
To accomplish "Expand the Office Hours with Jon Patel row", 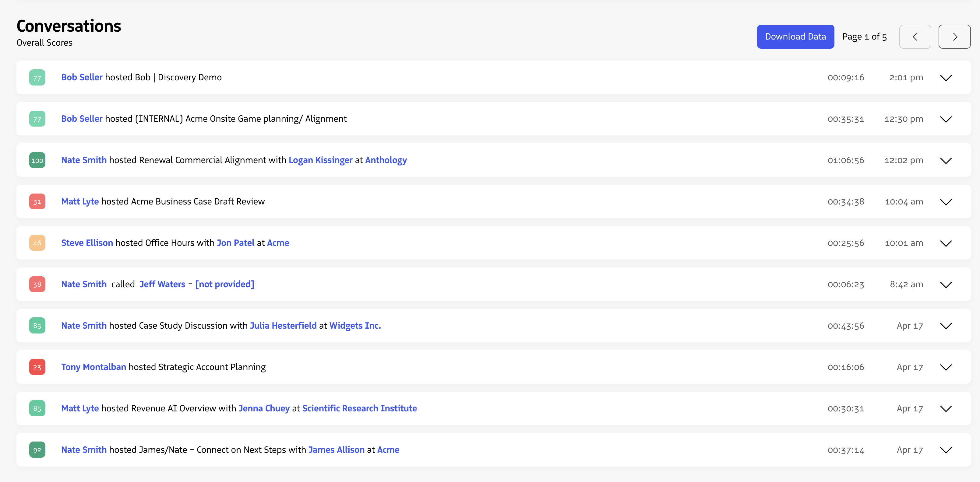I will point(945,243).
